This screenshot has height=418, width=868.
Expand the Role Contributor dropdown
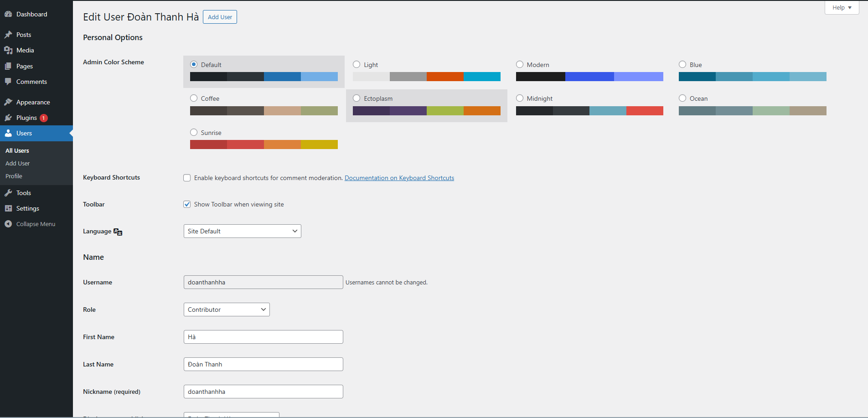[x=227, y=310]
